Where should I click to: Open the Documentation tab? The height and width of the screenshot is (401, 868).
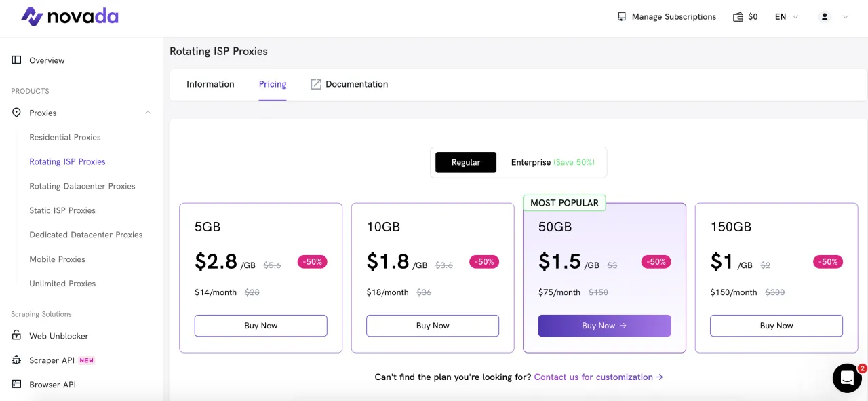349,84
